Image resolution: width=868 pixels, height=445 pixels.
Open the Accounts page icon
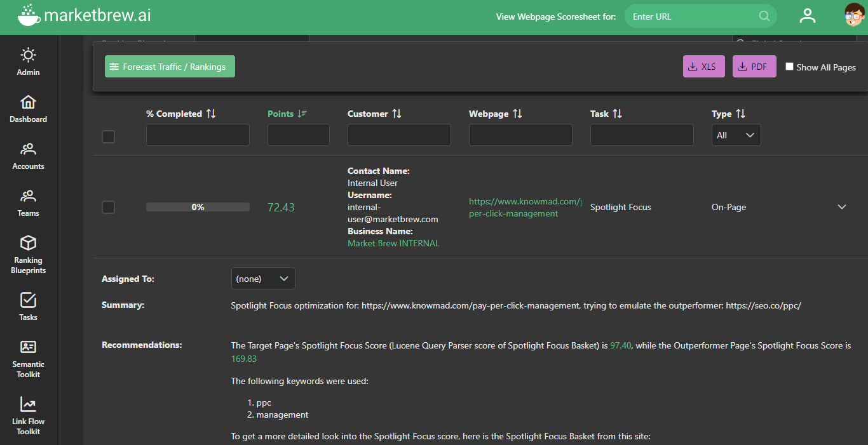pos(28,150)
